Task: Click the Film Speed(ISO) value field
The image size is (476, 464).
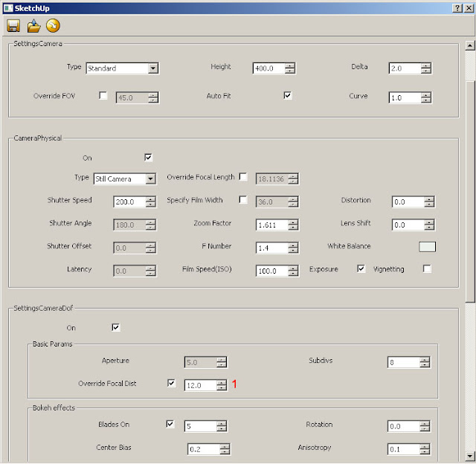Action: click(272, 271)
